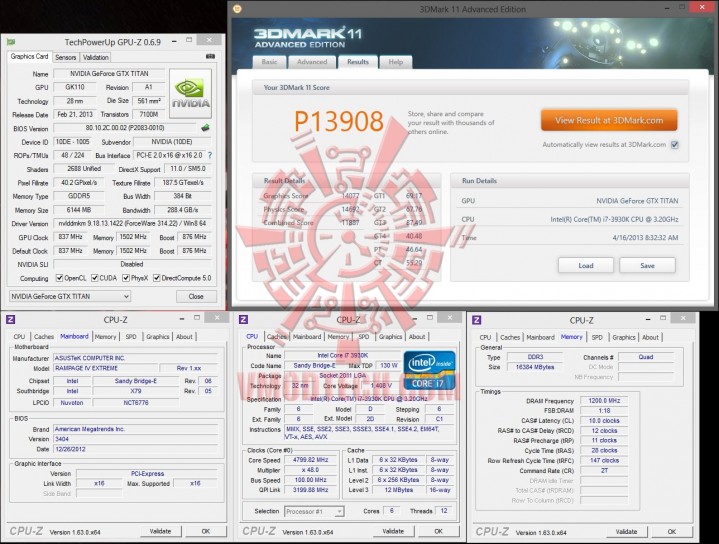
Task: Click the DRAM Frequency value 1200.0 MHz
Action: (x=604, y=401)
